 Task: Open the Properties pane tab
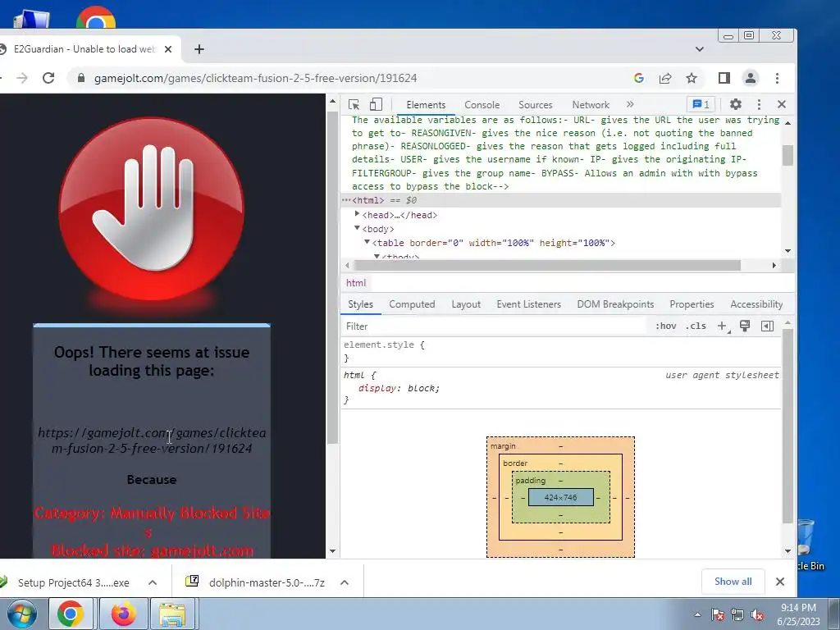pos(692,304)
